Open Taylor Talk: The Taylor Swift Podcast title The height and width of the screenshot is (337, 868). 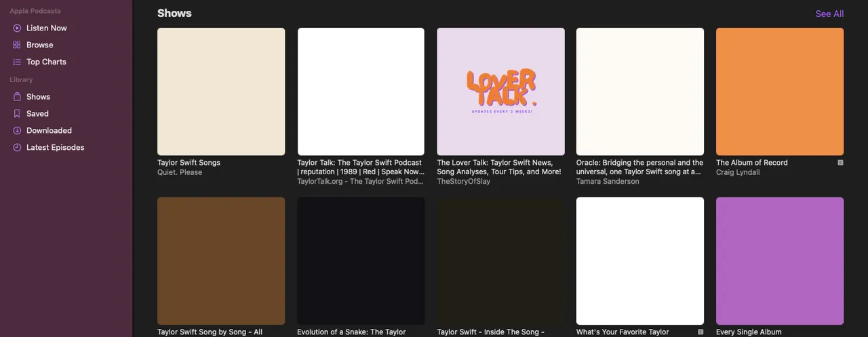tap(360, 167)
